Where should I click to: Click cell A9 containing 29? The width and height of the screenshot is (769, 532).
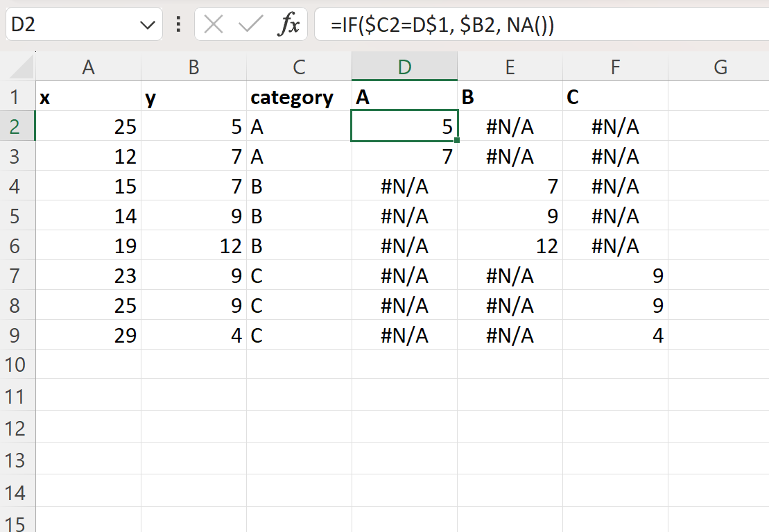[87, 335]
